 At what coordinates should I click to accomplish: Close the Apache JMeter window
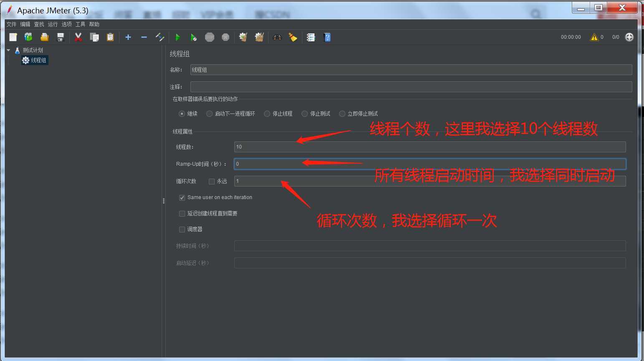(x=622, y=8)
